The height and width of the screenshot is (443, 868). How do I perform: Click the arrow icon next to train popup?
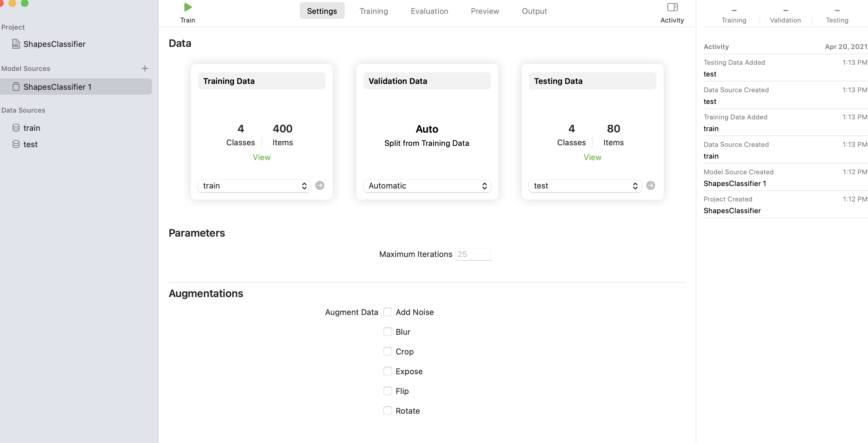[x=320, y=186]
